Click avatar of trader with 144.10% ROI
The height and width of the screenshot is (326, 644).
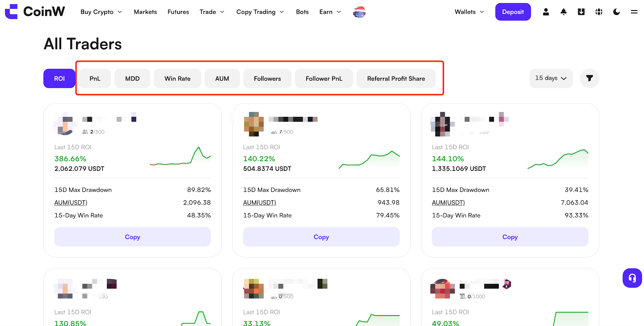click(x=442, y=124)
